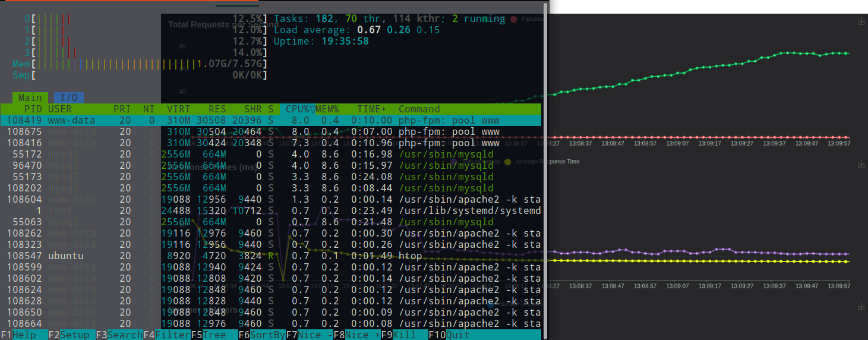Select apache2 process with PID 108624

271,290
